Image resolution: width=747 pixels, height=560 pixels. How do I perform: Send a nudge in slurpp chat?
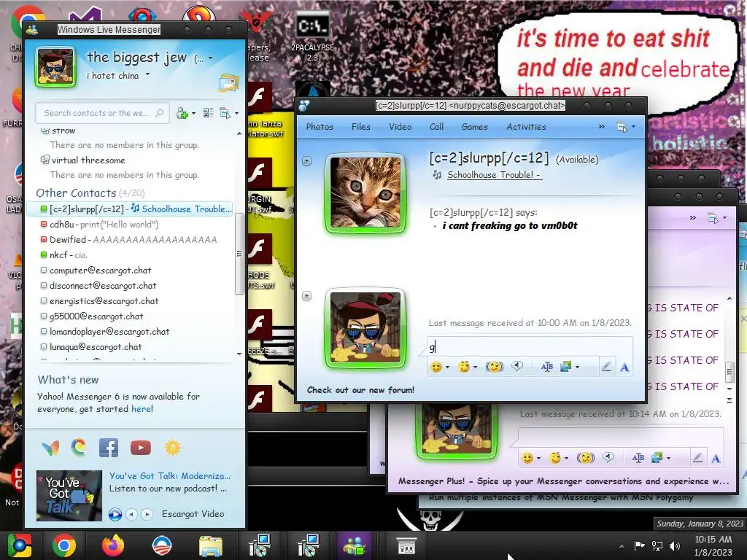tap(494, 367)
